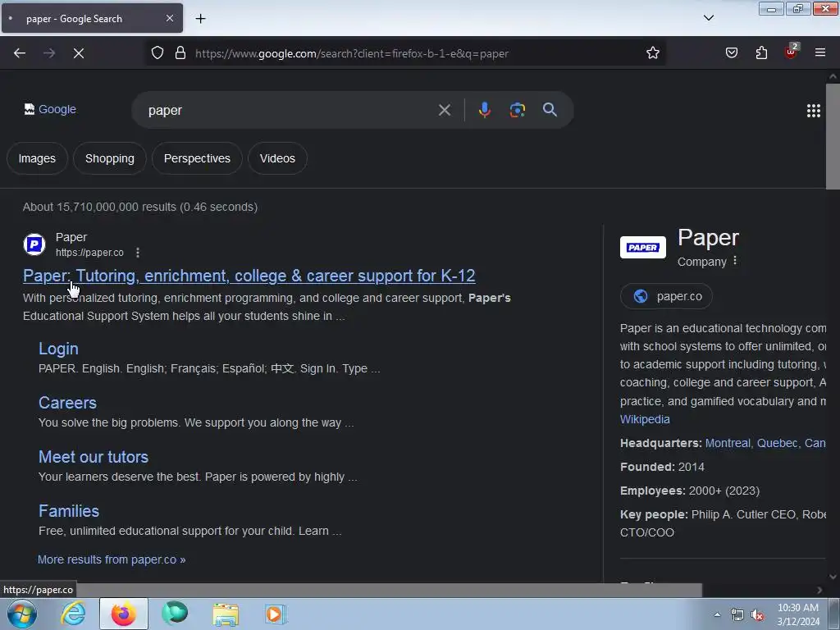The width and height of the screenshot is (840, 630).
Task: Show hidden system tray icons
Action: (x=717, y=614)
